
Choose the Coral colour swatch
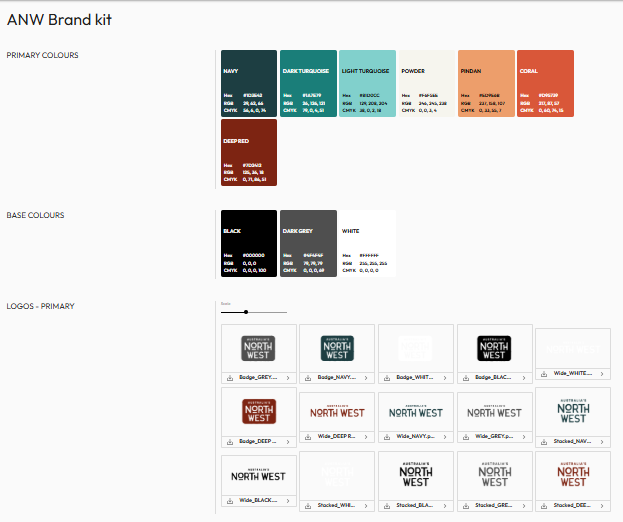(546, 83)
